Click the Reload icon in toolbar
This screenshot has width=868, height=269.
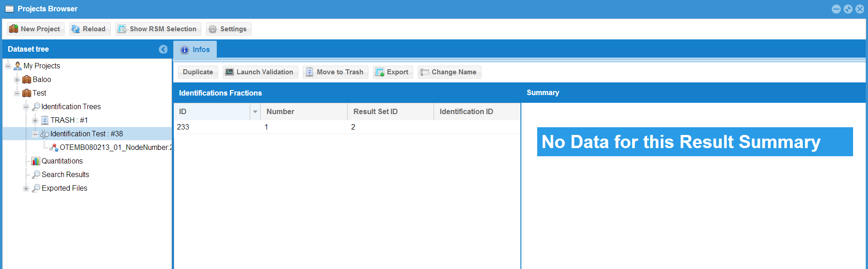(76, 29)
